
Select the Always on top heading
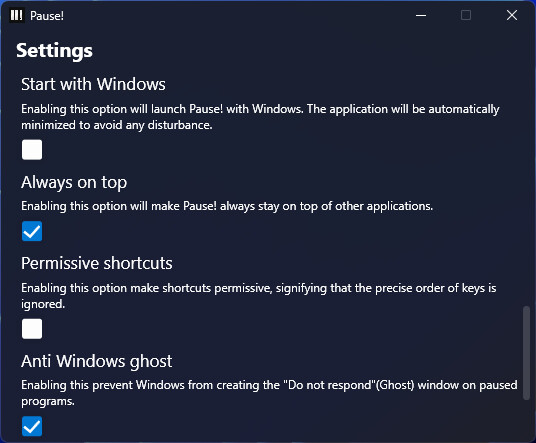coord(74,183)
